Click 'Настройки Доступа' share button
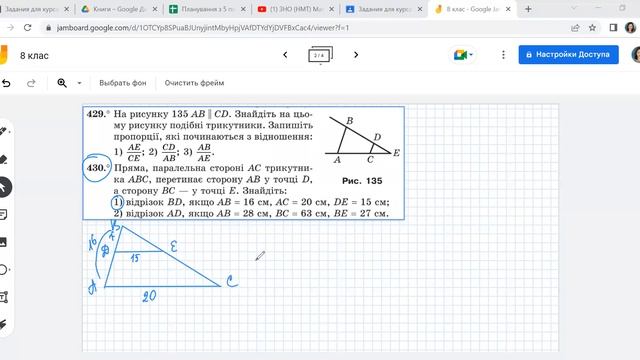The image size is (640, 360). (x=569, y=55)
